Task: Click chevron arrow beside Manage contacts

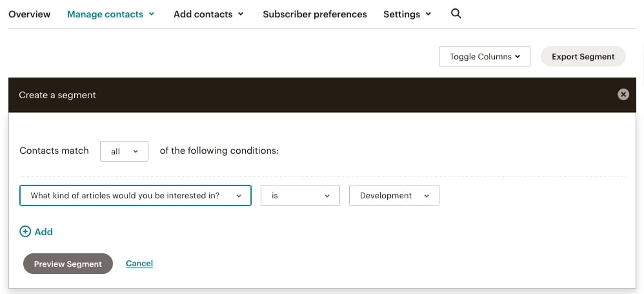Action: (152, 14)
